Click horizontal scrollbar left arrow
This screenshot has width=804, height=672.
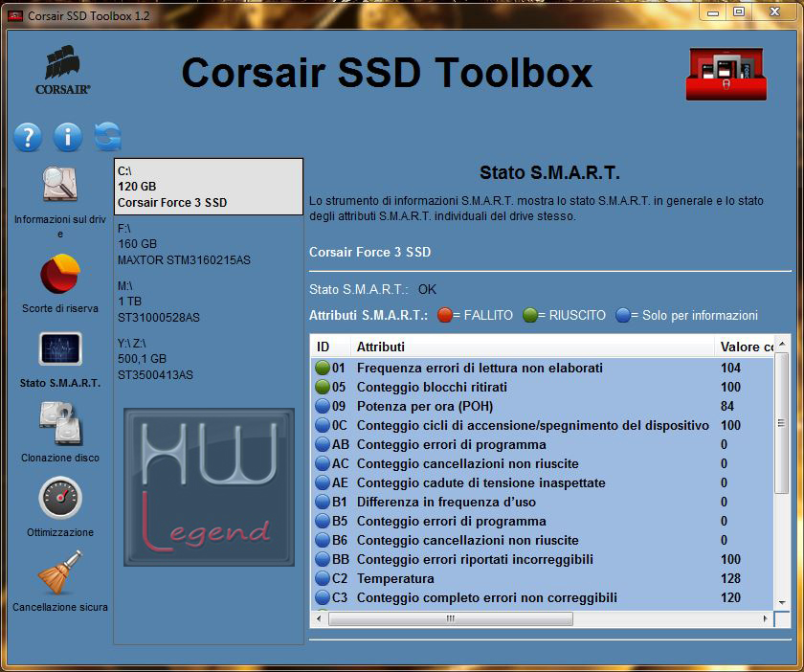(x=319, y=618)
